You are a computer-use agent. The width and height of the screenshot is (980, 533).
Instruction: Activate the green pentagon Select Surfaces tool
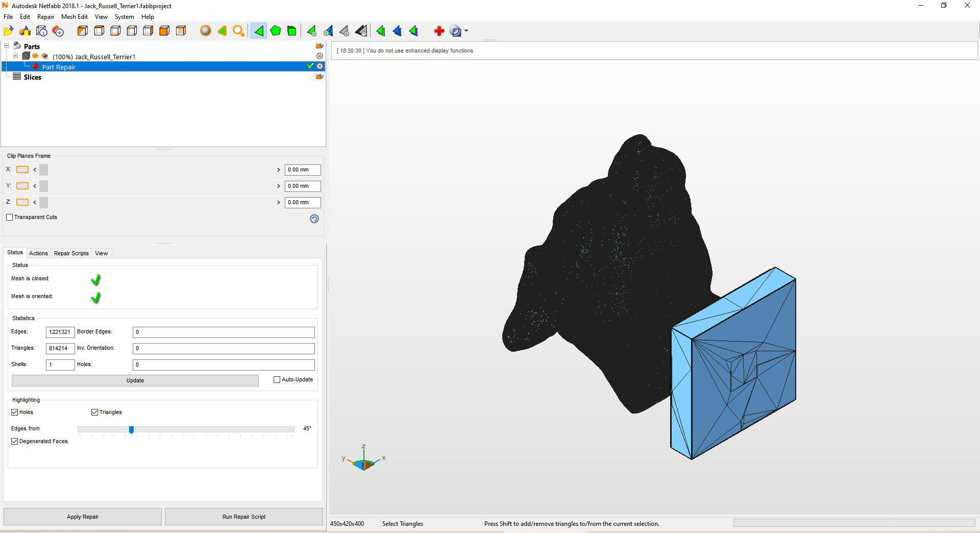(x=276, y=31)
